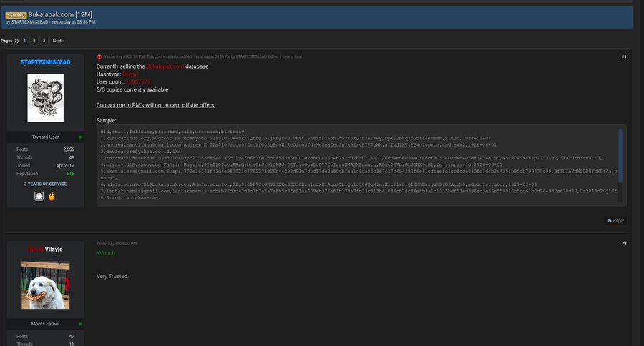This screenshot has width=644, height=346.
Task: Click the Bukalapak.com red link text
Action: [x=165, y=66]
